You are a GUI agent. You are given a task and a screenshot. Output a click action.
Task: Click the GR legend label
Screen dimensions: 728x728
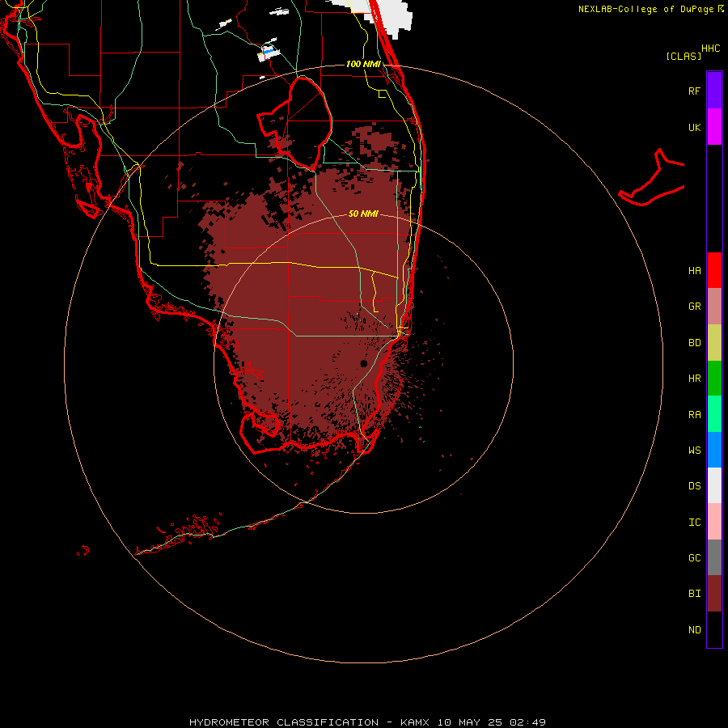click(x=694, y=307)
